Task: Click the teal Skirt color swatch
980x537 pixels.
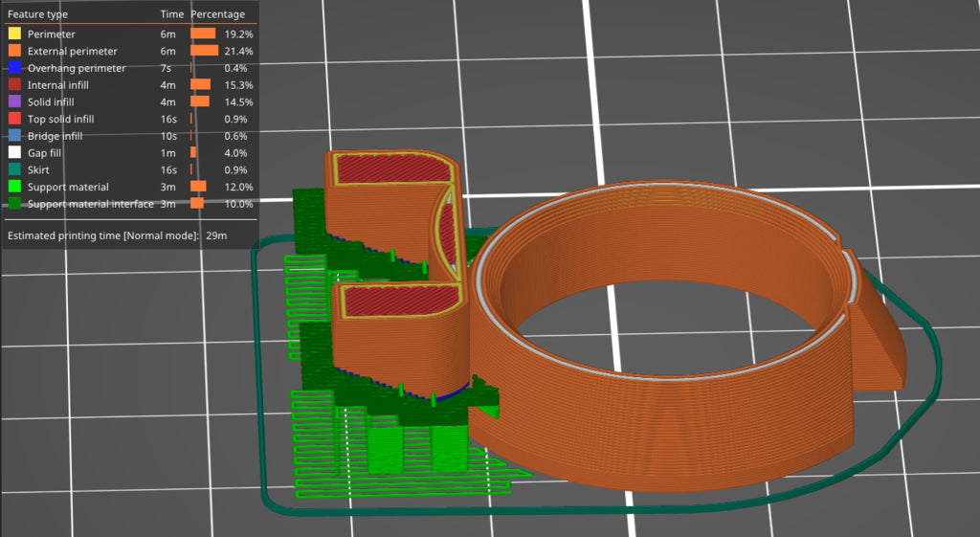Action: [14, 169]
